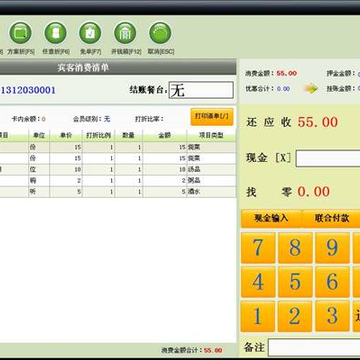This screenshot has width=360, height=360.
Task: Click the 还应收 amount due 55.00
Action: tap(318, 122)
